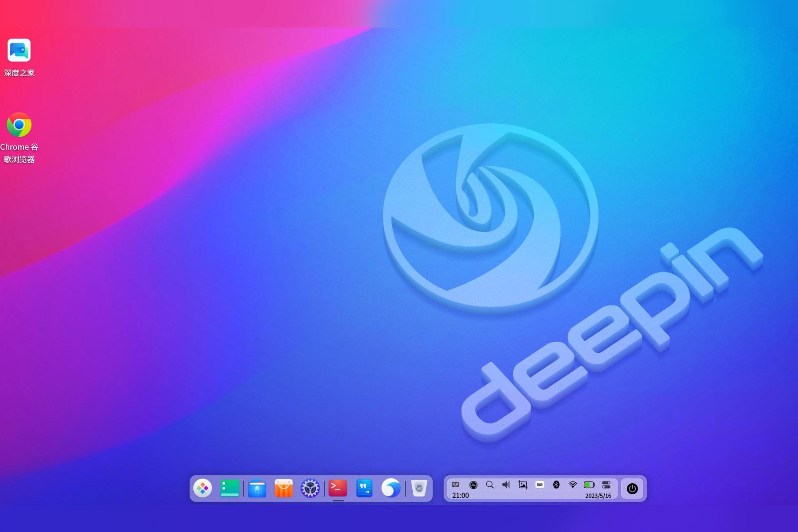Open the blue file manager dock icon

tap(257, 489)
